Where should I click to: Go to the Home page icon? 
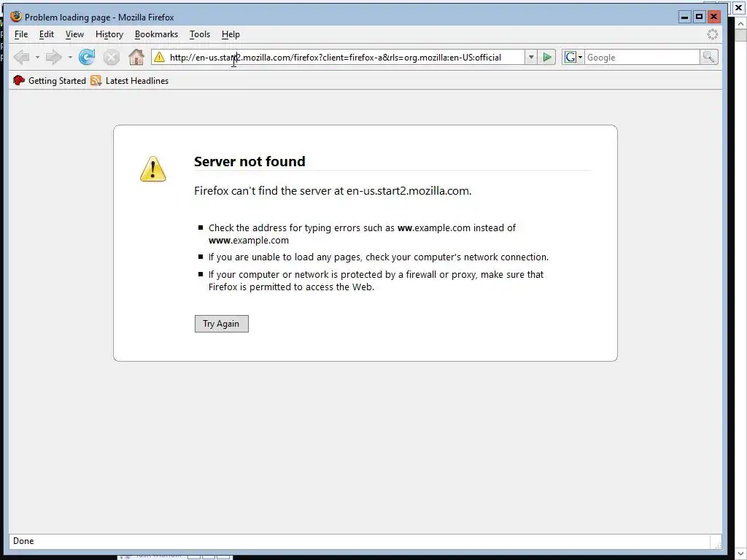point(136,57)
